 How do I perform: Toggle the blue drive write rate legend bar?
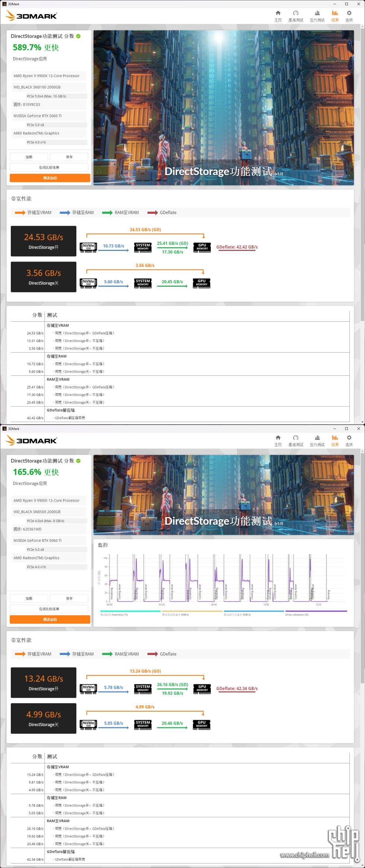click(254, 611)
